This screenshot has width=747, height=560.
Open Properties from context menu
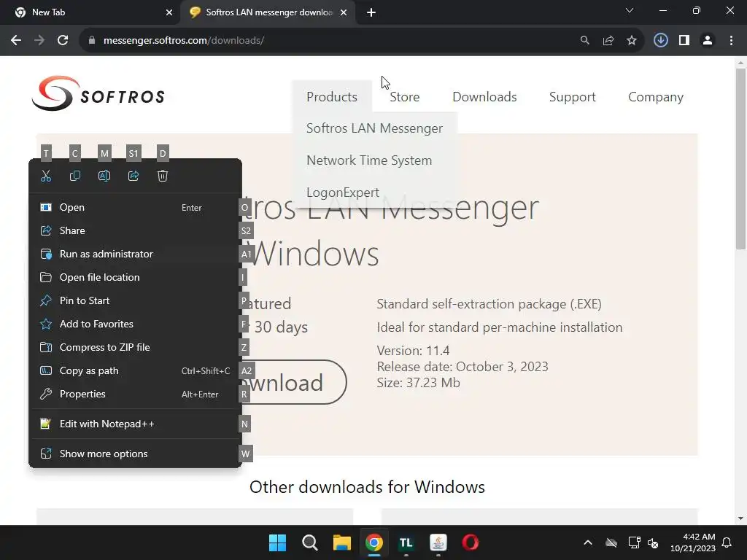[x=135, y=394]
